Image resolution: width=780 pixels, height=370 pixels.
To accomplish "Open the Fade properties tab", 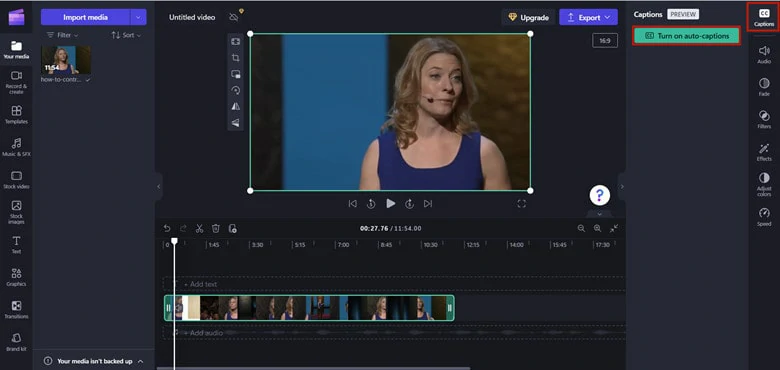I will (x=764, y=87).
